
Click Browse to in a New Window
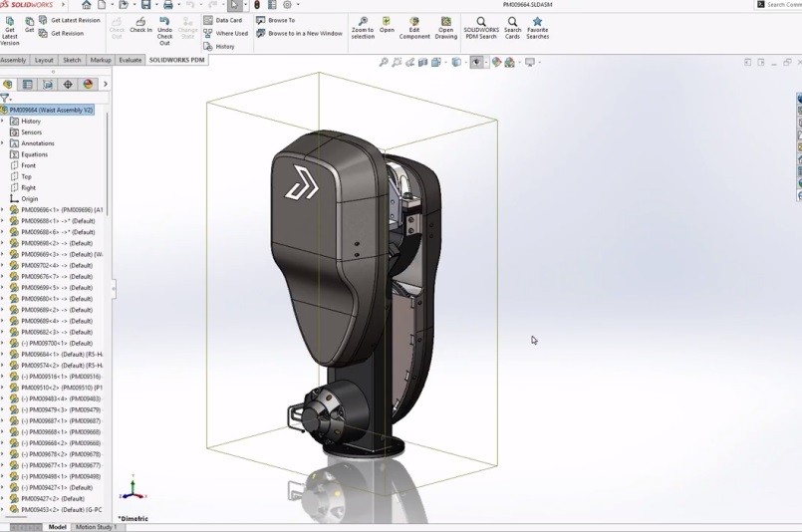pos(299,33)
